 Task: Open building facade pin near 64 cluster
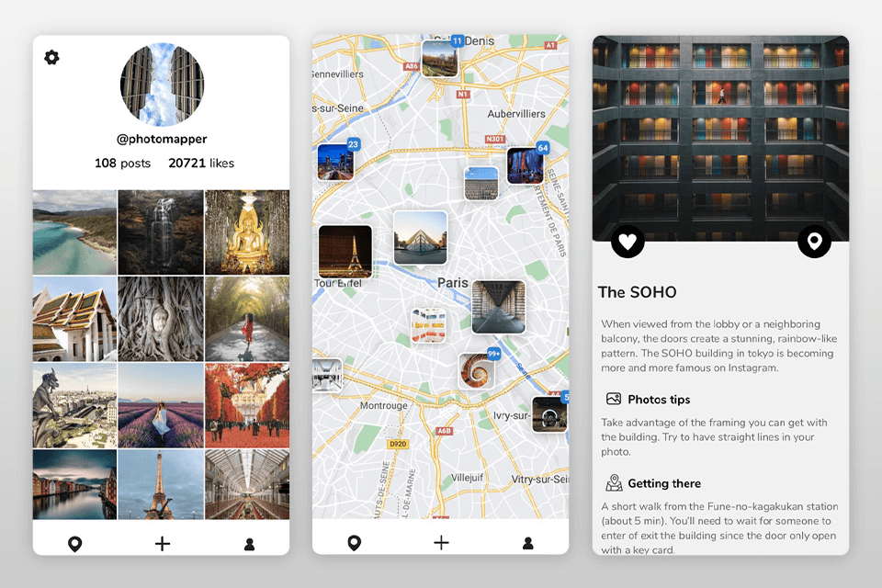(x=481, y=184)
